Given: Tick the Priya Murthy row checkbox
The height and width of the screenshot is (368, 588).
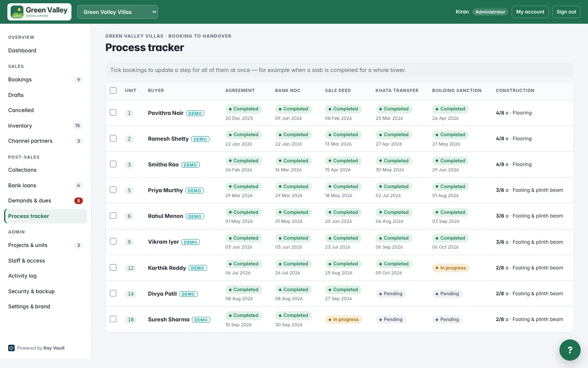Looking at the screenshot, I should pyautogui.click(x=113, y=190).
